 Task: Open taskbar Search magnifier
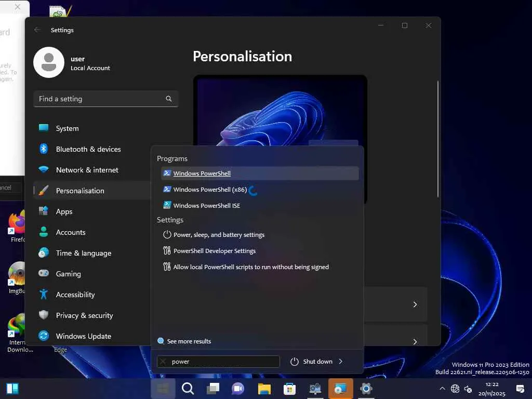point(188,389)
